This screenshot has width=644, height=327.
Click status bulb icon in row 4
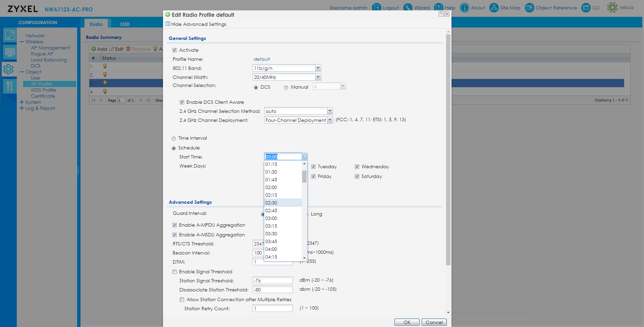point(105,91)
